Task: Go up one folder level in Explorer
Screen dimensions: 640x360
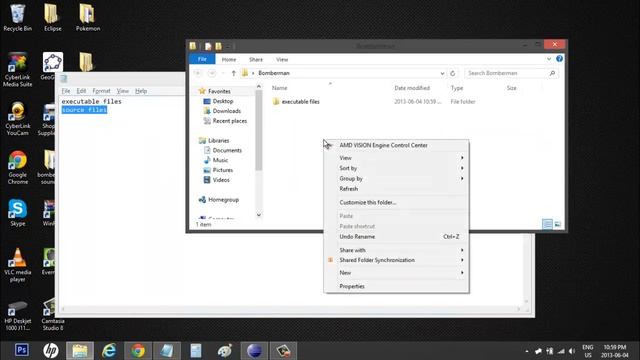Action: [x=233, y=73]
